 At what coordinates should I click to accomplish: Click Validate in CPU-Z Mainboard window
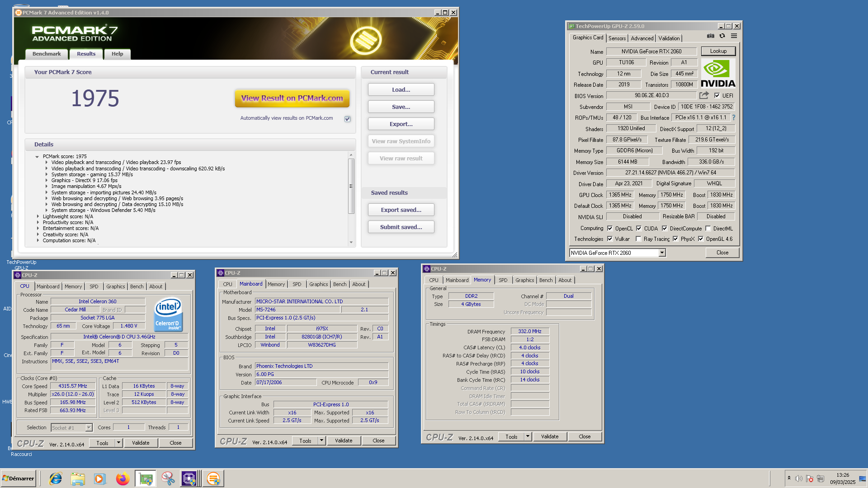(x=344, y=441)
